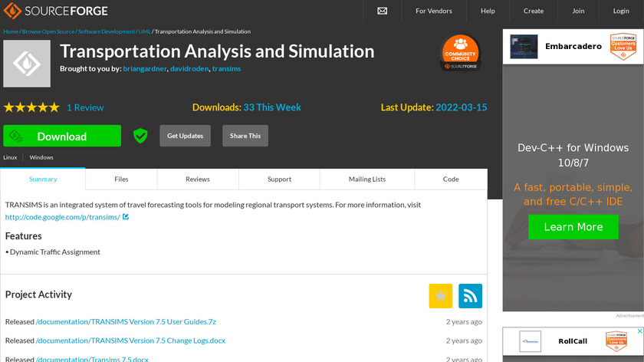The image size is (644, 362).
Task: Click last update date 2022-03-15
Action: 462,107
